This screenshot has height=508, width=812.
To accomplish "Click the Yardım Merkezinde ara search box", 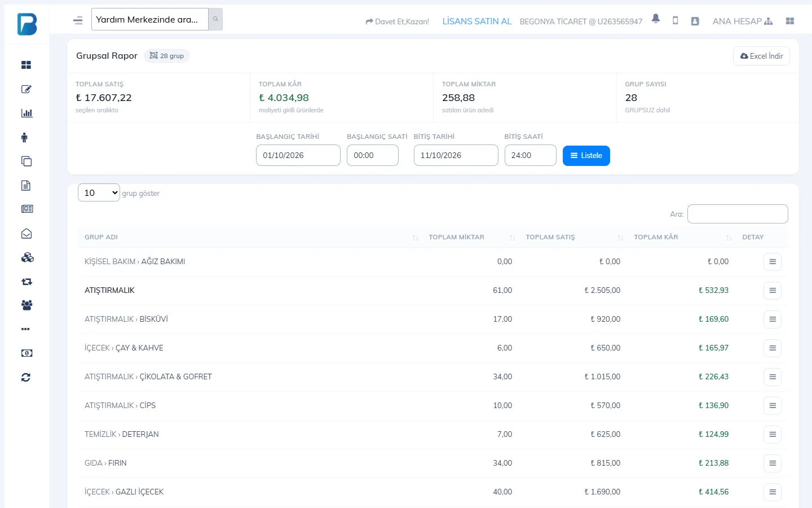I will [x=150, y=19].
